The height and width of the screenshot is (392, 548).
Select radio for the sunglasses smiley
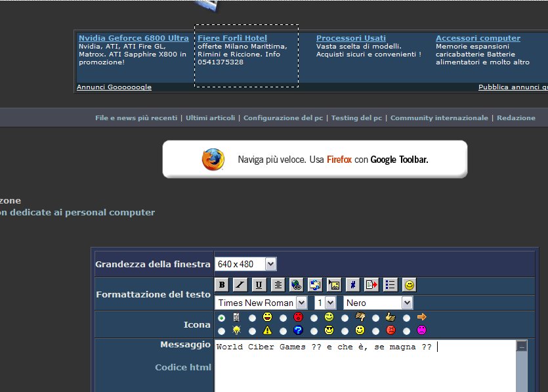click(x=314, y=331)
